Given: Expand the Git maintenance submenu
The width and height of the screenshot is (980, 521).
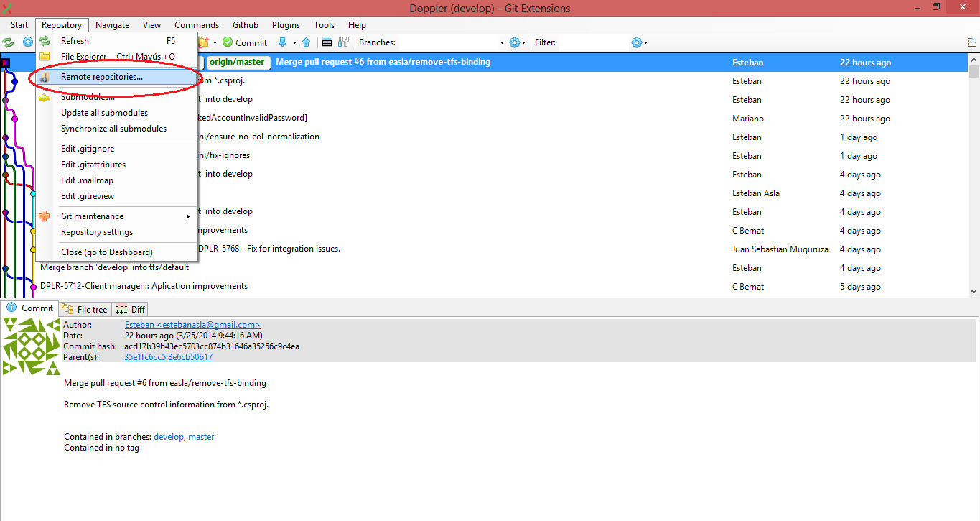Looking at the screenshot, I should click(116, 216).
